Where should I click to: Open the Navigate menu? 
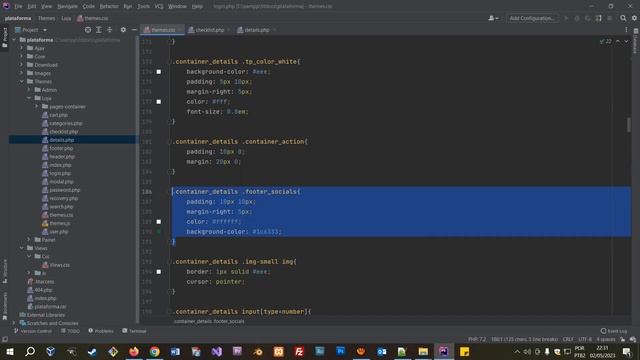click(67, 7)
